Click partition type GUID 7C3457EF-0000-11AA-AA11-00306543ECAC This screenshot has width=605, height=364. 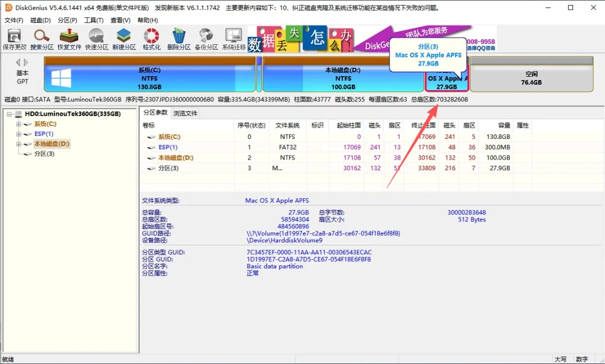pos(309,252)
